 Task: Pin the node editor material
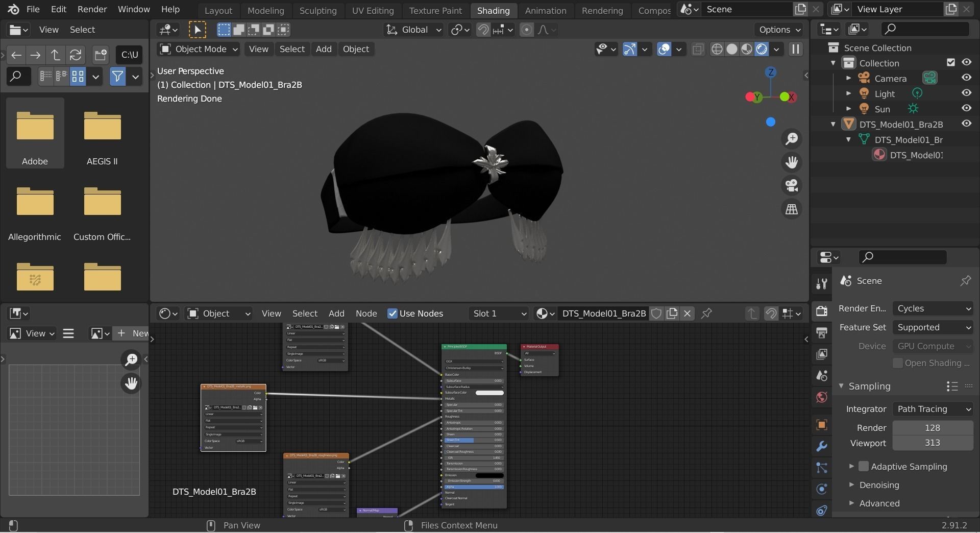coord(706,313)
